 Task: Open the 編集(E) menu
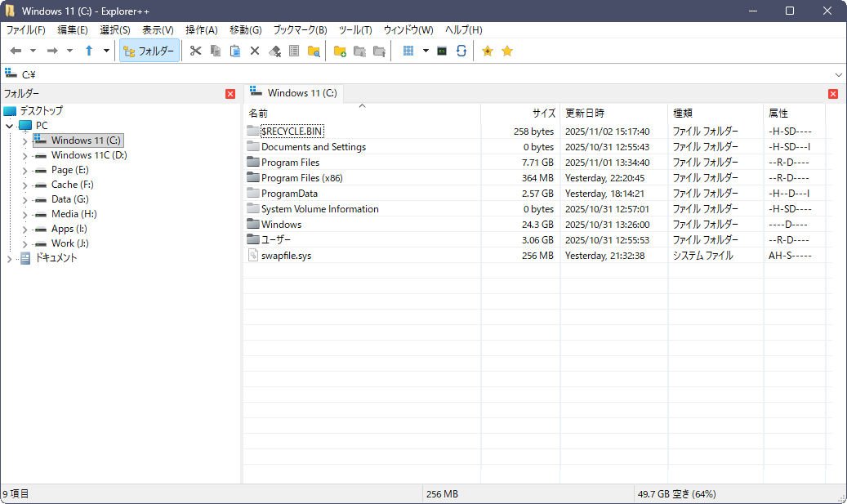(73, 29)
